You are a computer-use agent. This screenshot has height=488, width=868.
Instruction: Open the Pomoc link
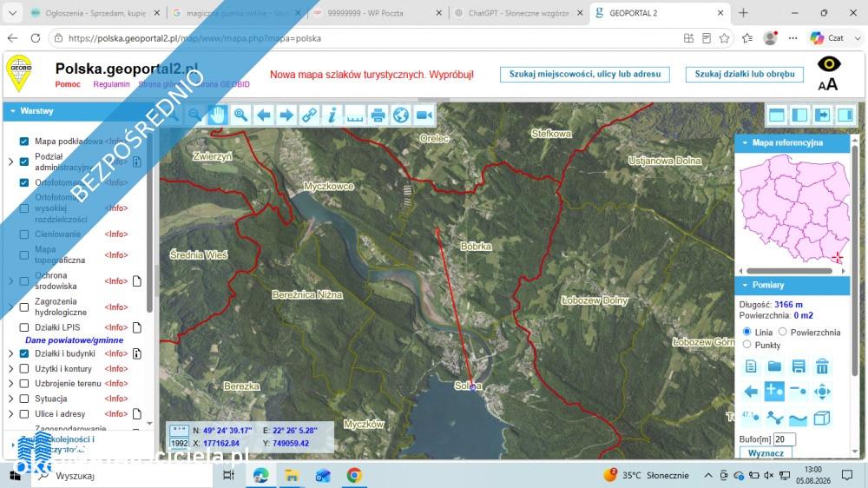point(68,84)
